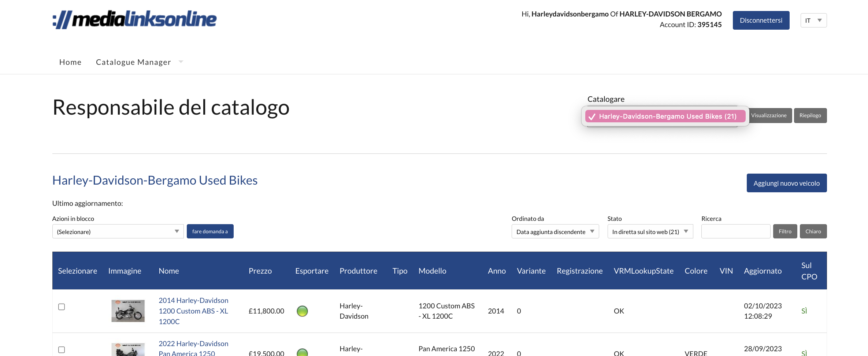Open the Catalogue Manager dropdown arrow
This screenshot has width=868, height=356.
(x=181, y=62)
